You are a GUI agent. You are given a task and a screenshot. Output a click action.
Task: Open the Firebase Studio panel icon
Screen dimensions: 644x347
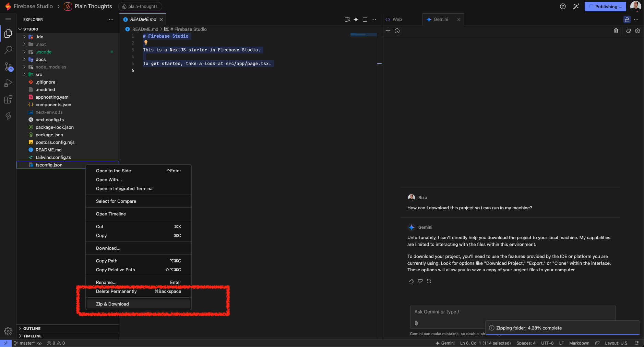pyautogui.click(x=8, y=116)
